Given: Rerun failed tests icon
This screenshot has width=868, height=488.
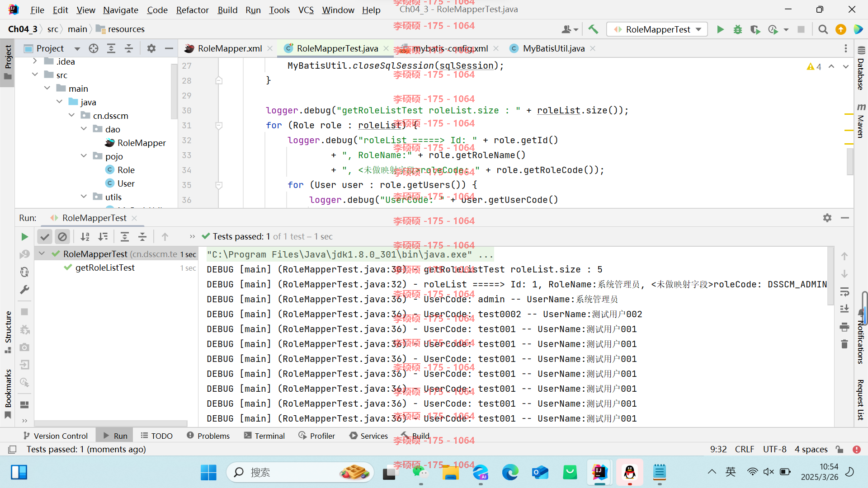Looking at the screenshot, I should (x=24, y=254).
